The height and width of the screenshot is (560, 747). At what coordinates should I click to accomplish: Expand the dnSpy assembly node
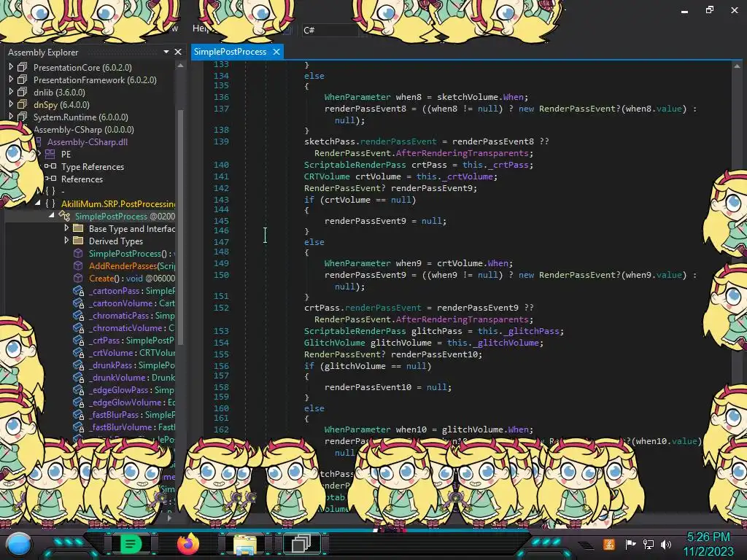point(11,104)
